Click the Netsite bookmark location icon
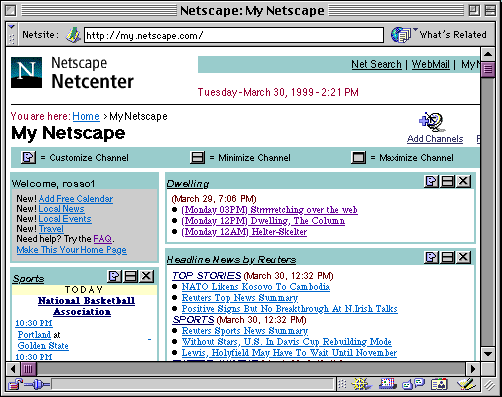 pyautogui.click(x=73, y=35)
